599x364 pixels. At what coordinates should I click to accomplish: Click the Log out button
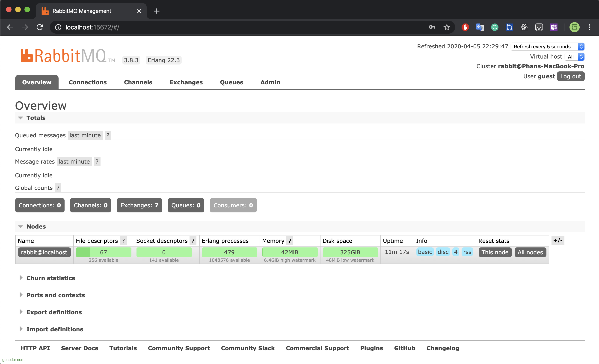pos(571,76)
